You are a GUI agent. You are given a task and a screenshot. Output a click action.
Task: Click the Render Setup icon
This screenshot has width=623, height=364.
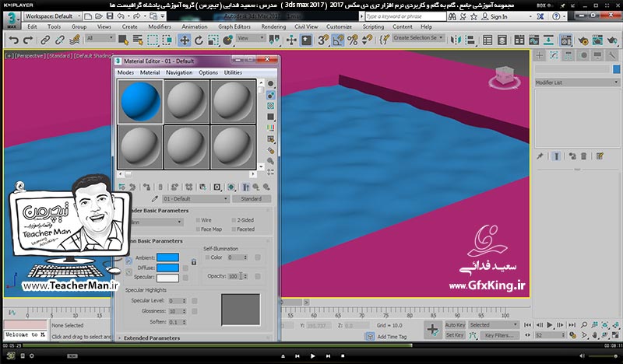pos(583,40)
